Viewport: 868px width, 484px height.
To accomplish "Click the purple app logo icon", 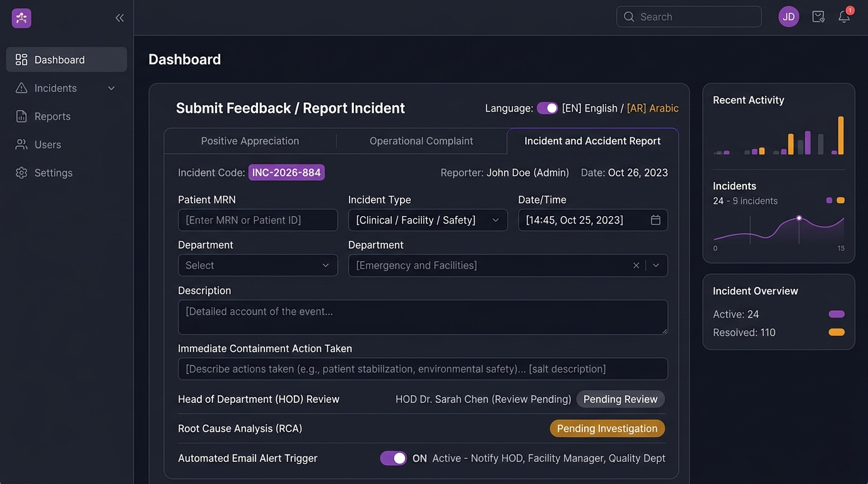I will coord(21,18).
